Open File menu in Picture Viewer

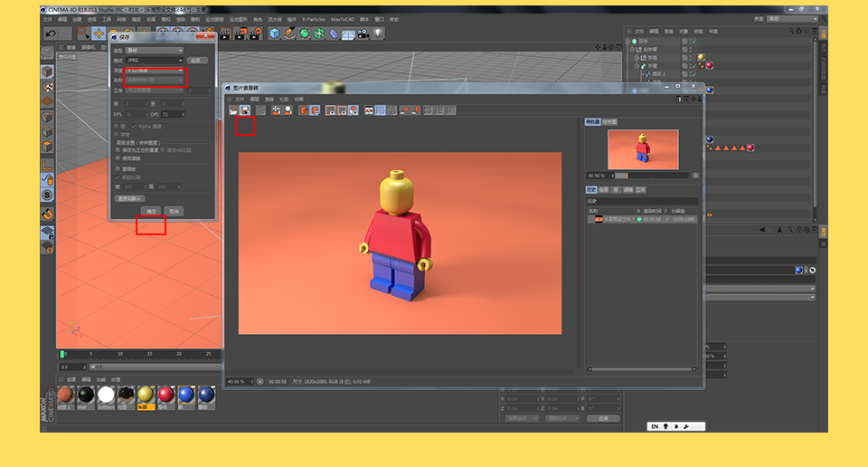coord(240,100)
